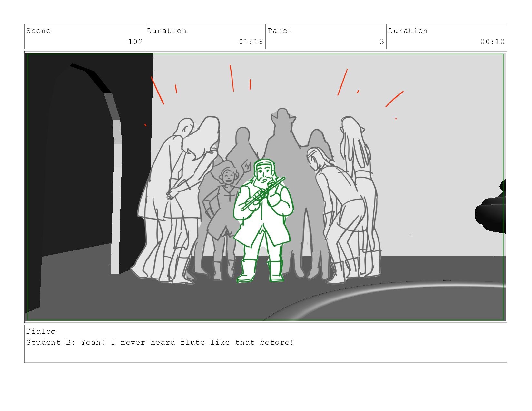Click the storyboard panel drawing
This screenshot has height=411, width=532.
pos(265,187)
